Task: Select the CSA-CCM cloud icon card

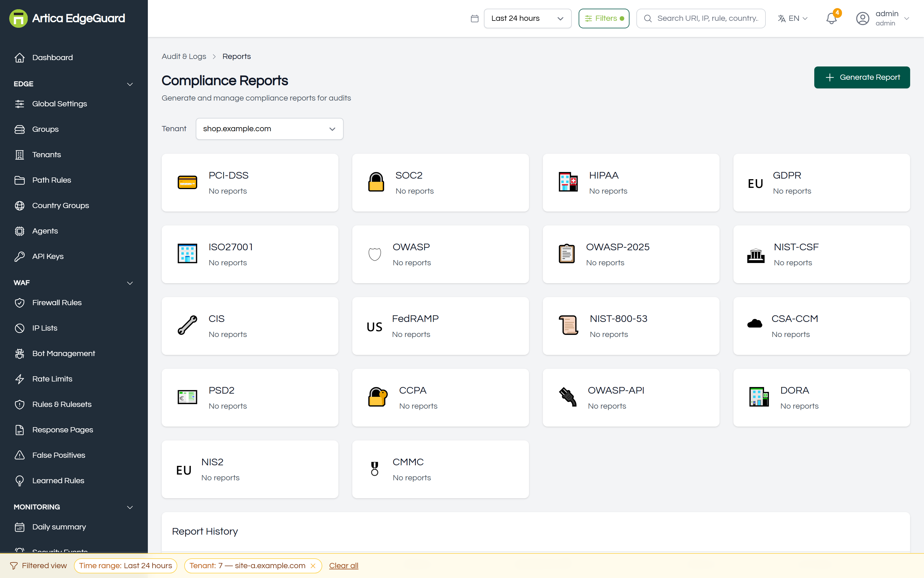Action: point(821,326)
